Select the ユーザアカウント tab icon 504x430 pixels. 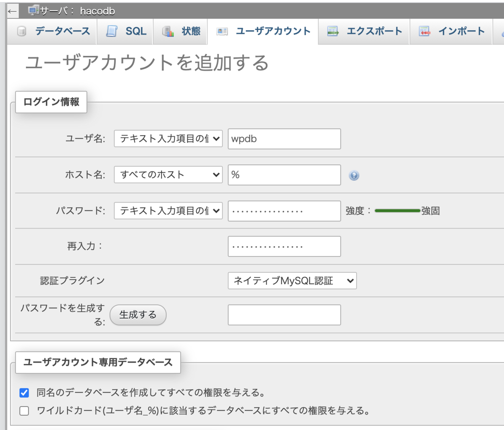(x=221, y=31)
